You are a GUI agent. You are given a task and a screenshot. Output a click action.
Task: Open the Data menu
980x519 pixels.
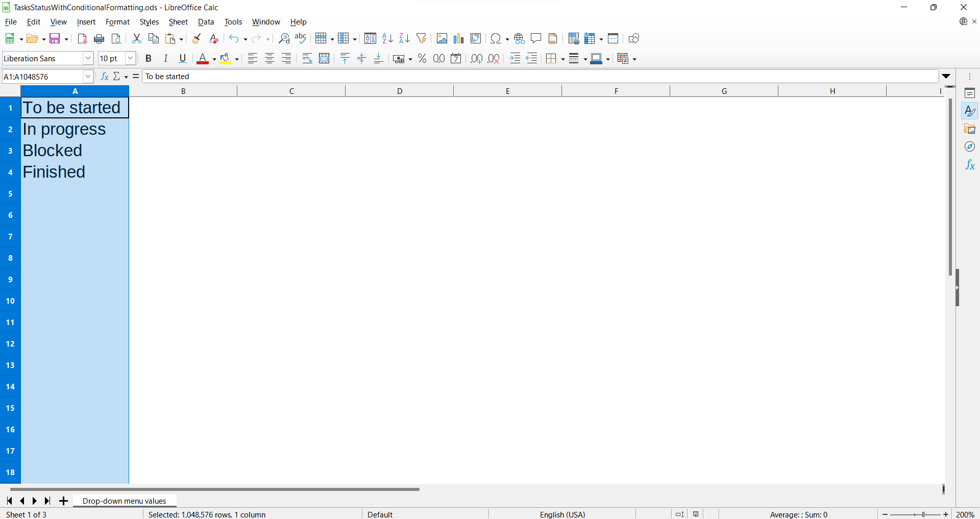tap(206, 22)
